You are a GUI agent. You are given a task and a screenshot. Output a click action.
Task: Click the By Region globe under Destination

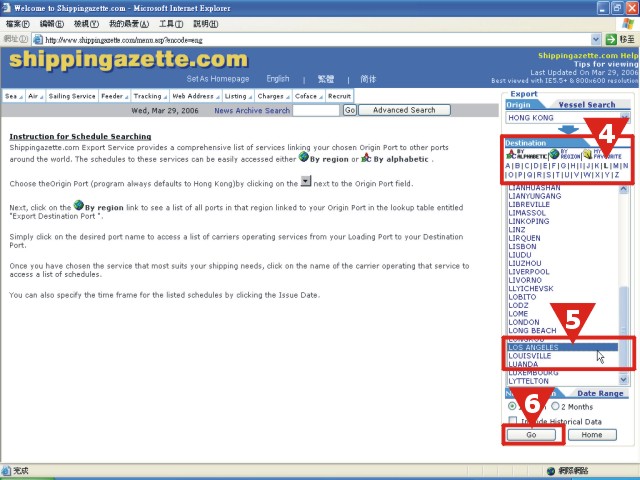(x=554, y=154)
